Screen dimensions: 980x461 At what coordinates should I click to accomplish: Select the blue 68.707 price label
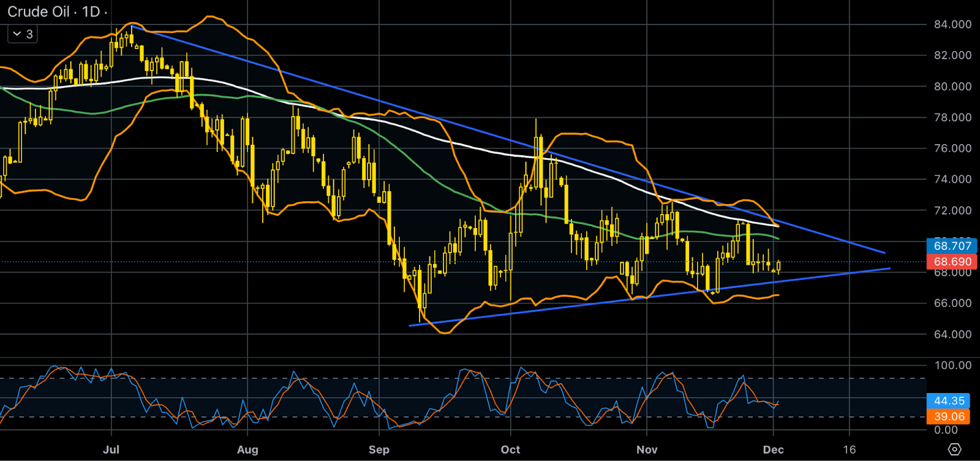tap(952, 246)
